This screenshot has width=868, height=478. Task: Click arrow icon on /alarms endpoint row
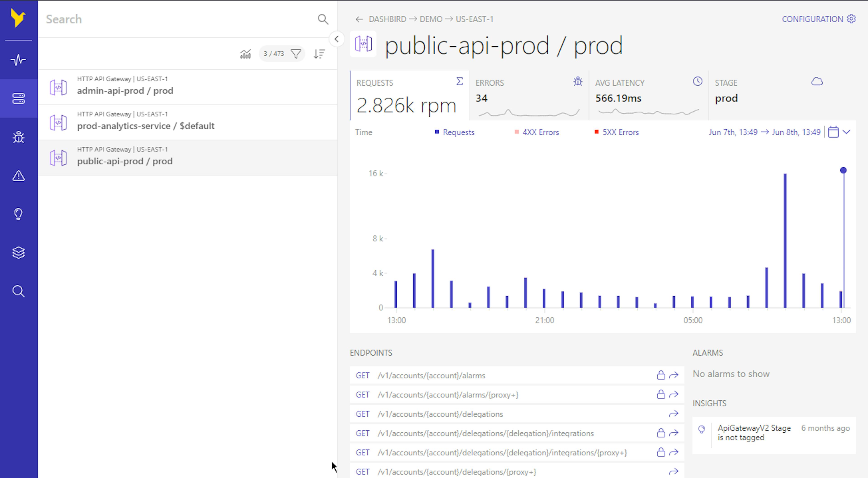(674, 375)
